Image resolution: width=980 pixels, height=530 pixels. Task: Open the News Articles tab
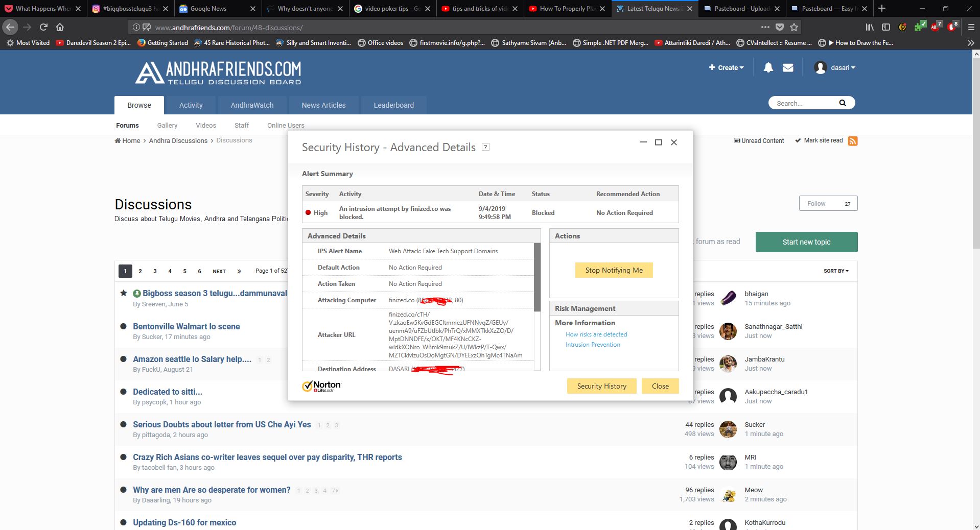tap(323, 105)
